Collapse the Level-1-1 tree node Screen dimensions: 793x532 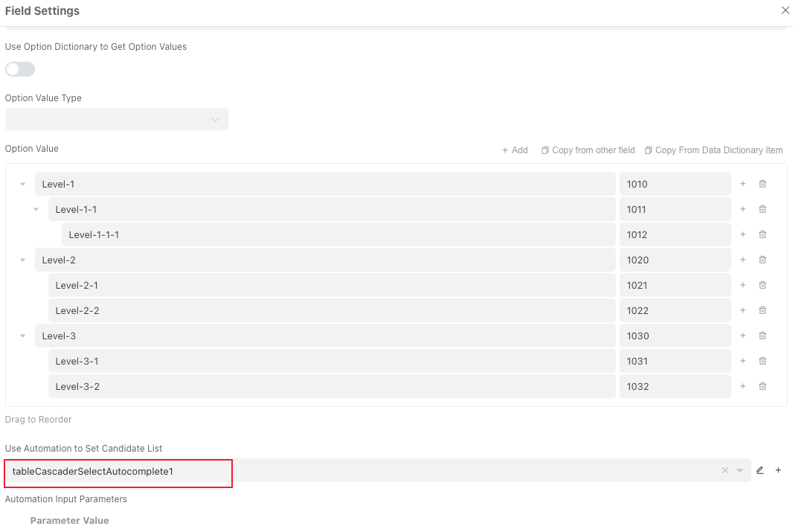36,209
